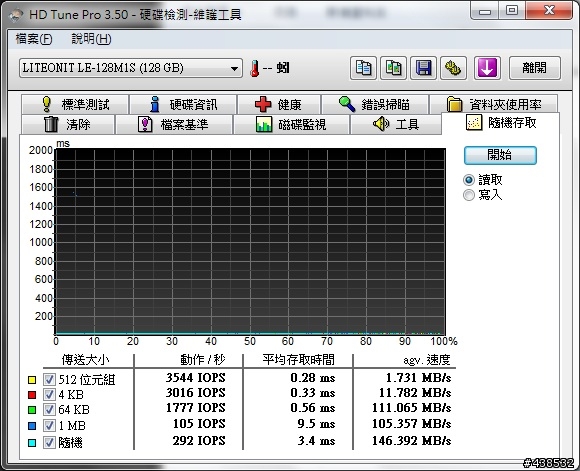This screenshot has width=580, height=471.
Task: Click the 平均存取時間 column header
Action: [298, 359]
